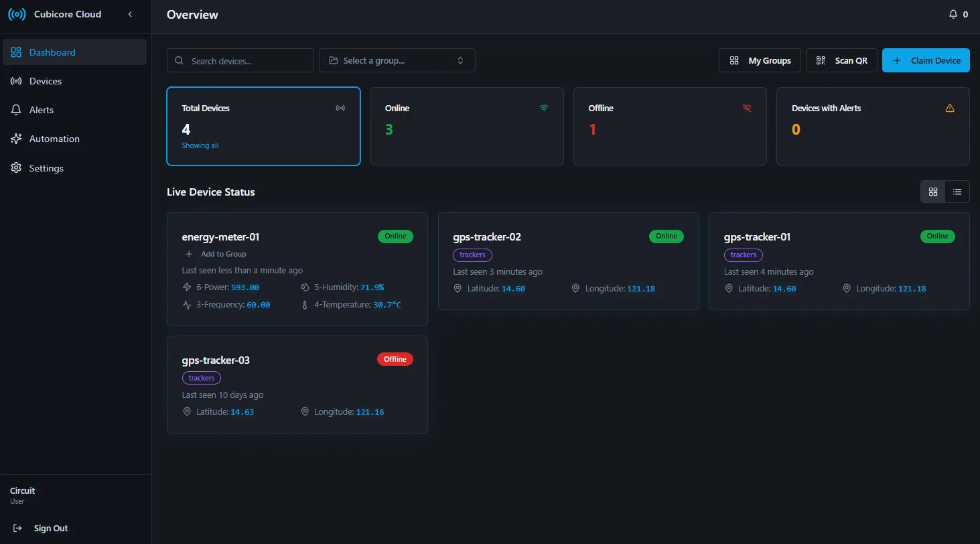This screenshot has height=544, width=980.
Task: Collapse the sidebar with the chevron arrow
Action: tap(130, 14)
